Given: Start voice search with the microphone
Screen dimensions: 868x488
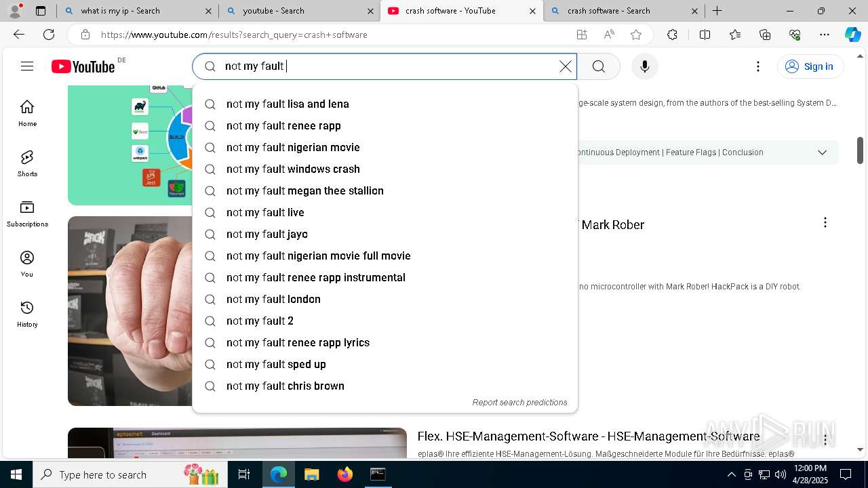Looking at the screenshot, I should [x=645, y=66].
